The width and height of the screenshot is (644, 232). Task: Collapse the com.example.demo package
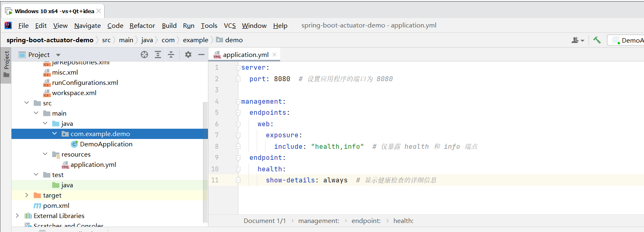(x=55, y=134)
